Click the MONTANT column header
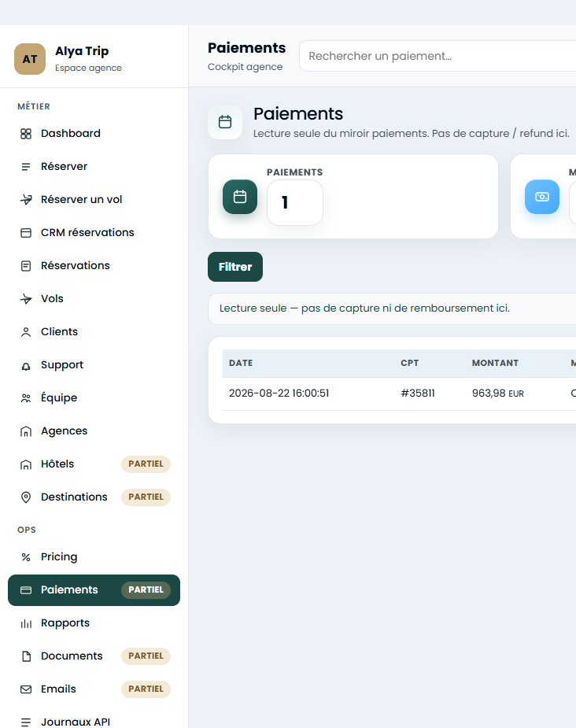 click(495, 363)
